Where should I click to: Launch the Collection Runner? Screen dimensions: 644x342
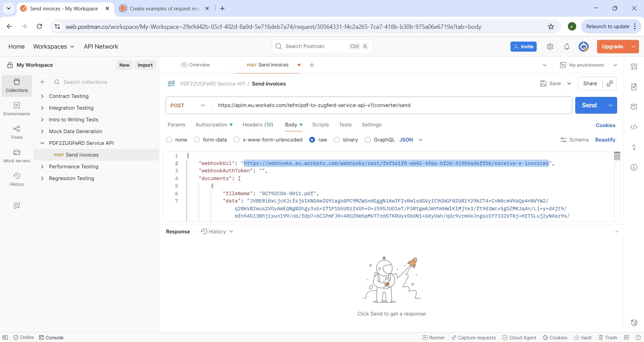[x=434, y=337]
